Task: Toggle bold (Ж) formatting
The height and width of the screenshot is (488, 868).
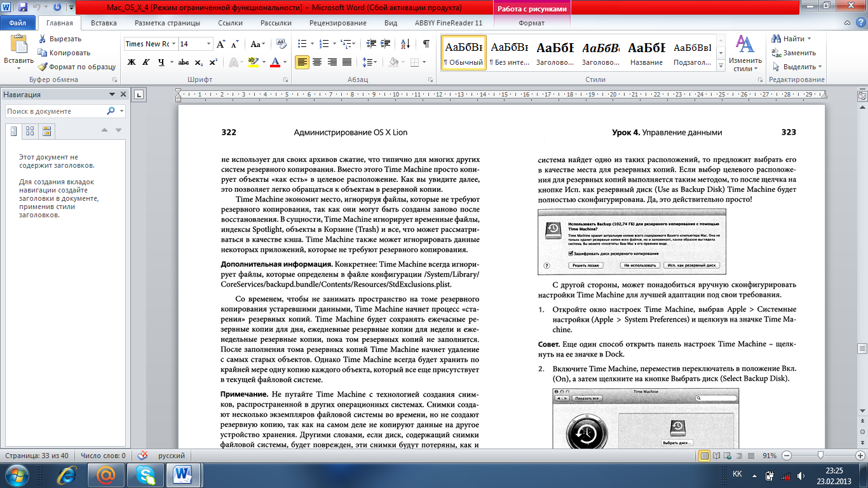Action: click(x=132, y=62)
